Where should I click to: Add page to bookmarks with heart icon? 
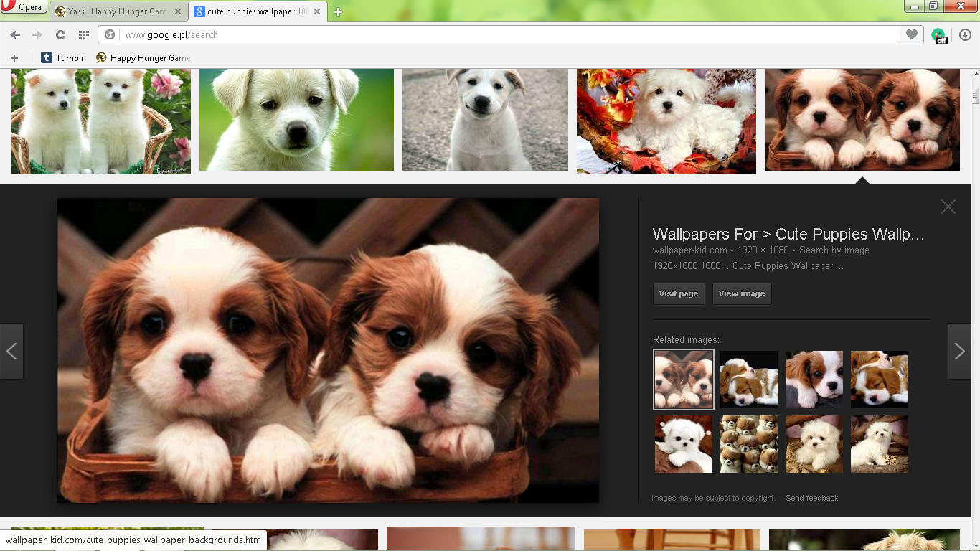coord(911,34)
